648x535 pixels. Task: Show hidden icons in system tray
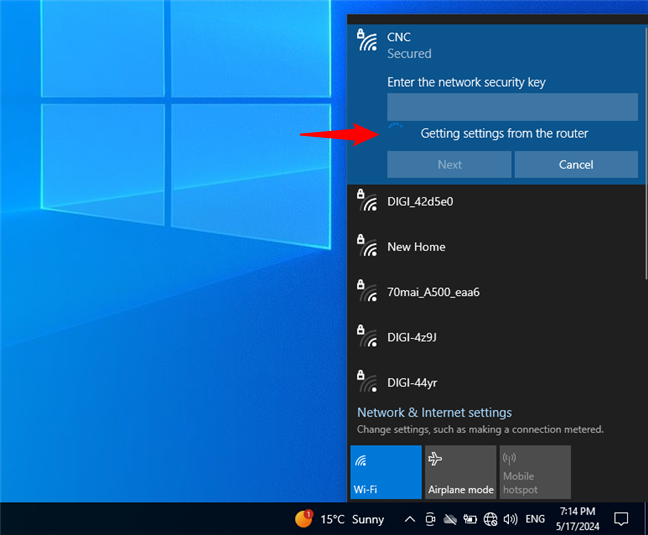coord(410,519)
